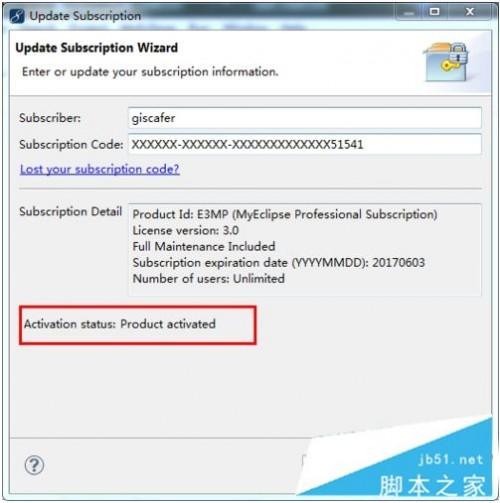Viewport: 500px width, 503px height.
Task: Click the jb51.net watermark text
Action: click(x=451, y=460)
